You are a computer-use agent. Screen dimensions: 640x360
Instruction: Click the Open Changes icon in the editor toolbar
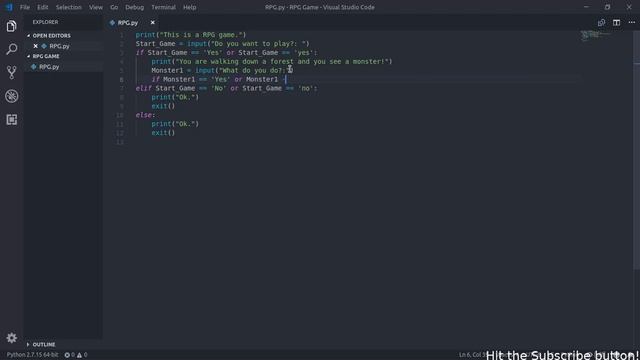click(601, 23)
